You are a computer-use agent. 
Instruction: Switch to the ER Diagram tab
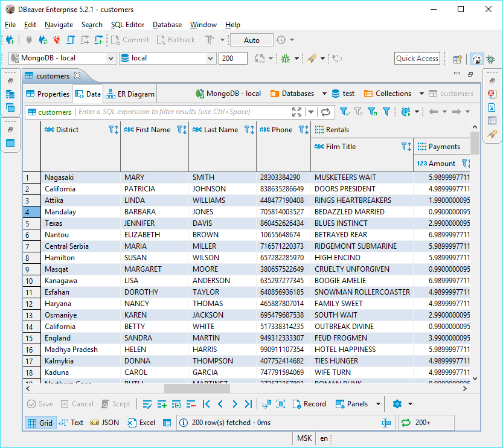[x=129, y=94]
